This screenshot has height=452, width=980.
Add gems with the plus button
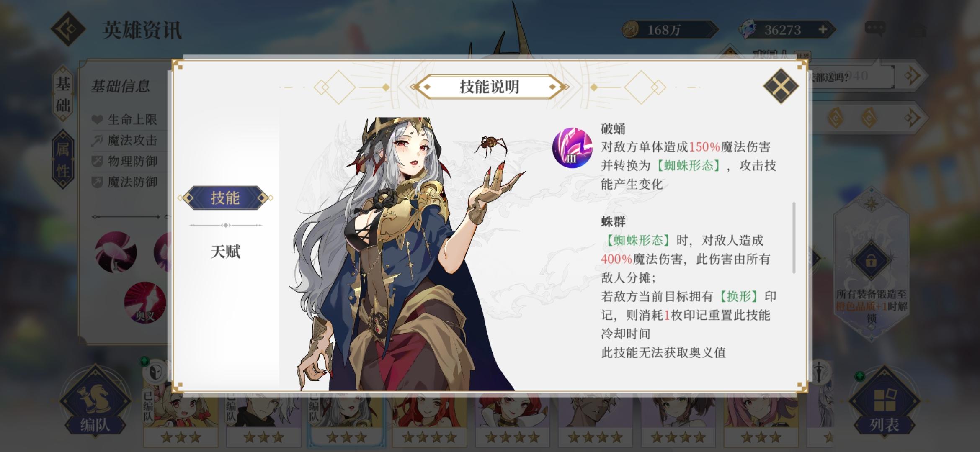[x=823, y=30]
